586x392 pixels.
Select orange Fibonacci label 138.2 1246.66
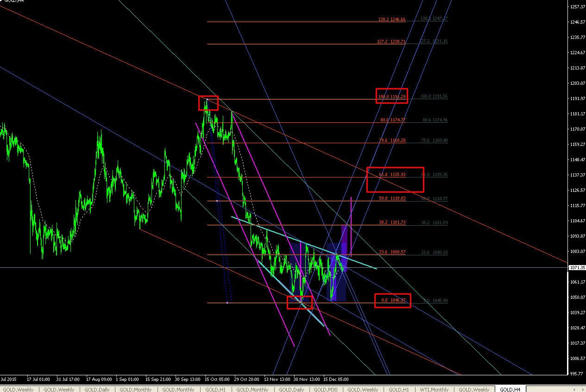tap(391, 19)
